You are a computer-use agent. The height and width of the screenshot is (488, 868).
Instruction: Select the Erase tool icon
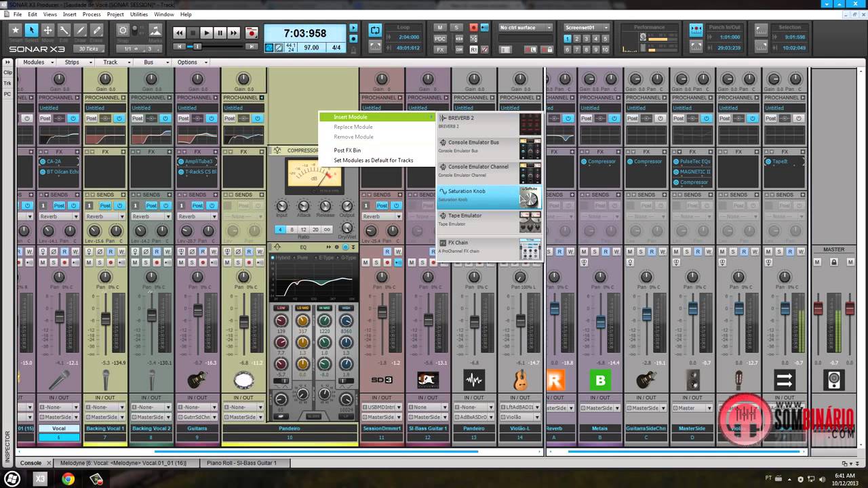97,30
